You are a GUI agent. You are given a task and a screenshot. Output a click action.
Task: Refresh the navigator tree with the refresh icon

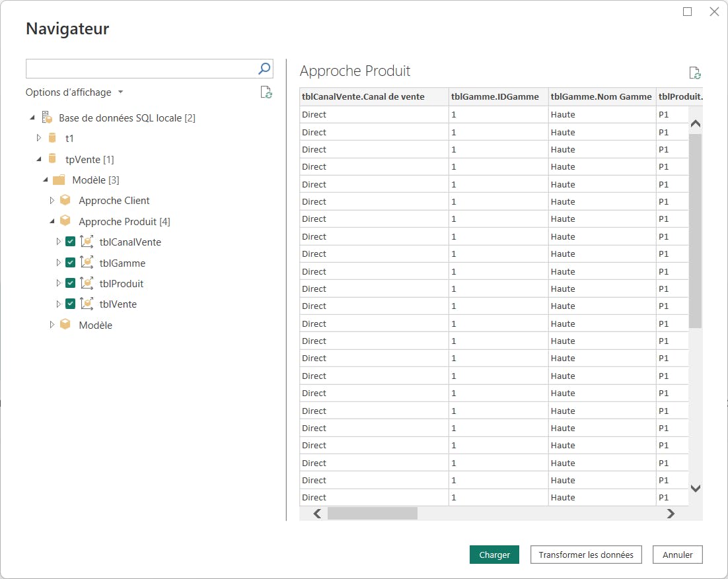pyautogui.click(x=266, y=92)
